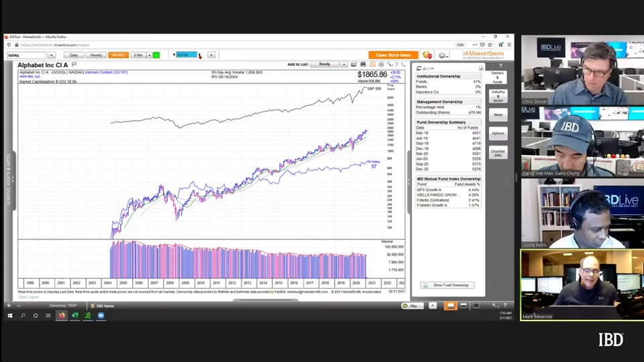This screenshot has height=362, width=644.
Task: Switch chart to 5 Min intraday
Action: click(138, 55)
